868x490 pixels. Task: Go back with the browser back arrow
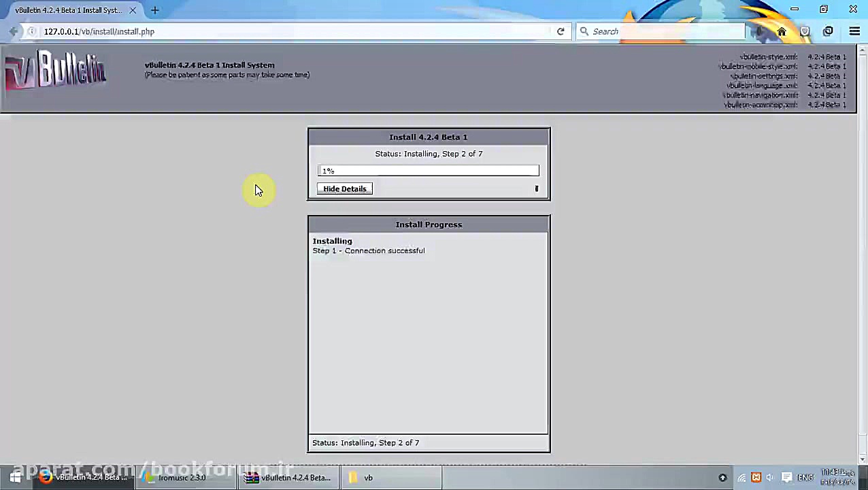pos(14,31)
